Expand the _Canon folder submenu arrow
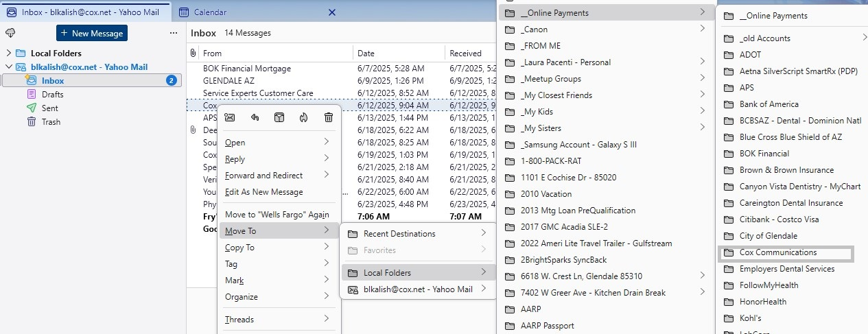 (703, 29)
